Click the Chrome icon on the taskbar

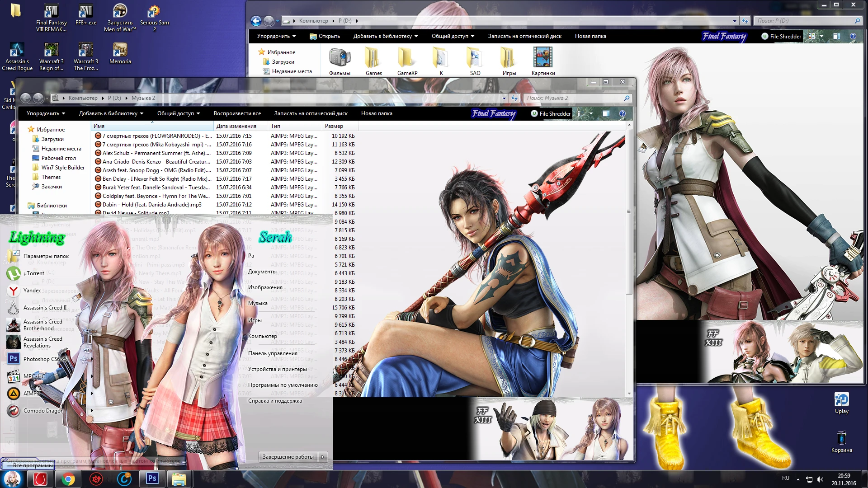pyautogui.click(x=68, y=479)
